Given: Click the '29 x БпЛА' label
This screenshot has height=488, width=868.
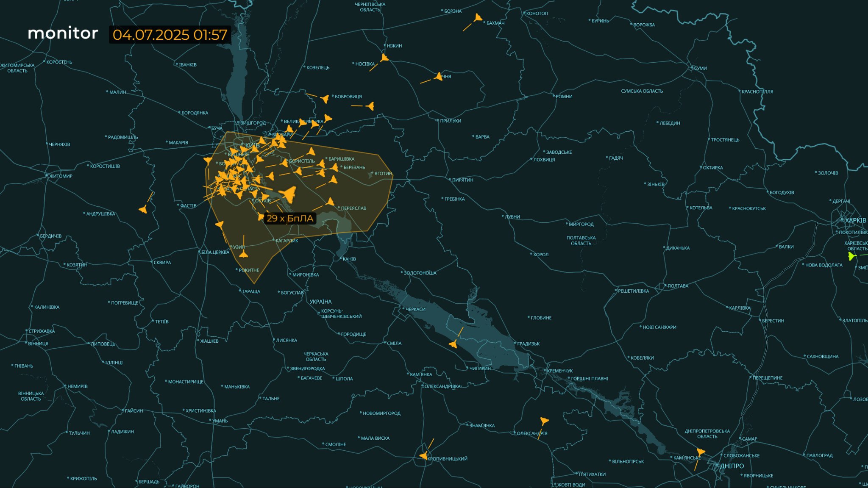Looking at the screenshot, I should click(x=290, y=218).
